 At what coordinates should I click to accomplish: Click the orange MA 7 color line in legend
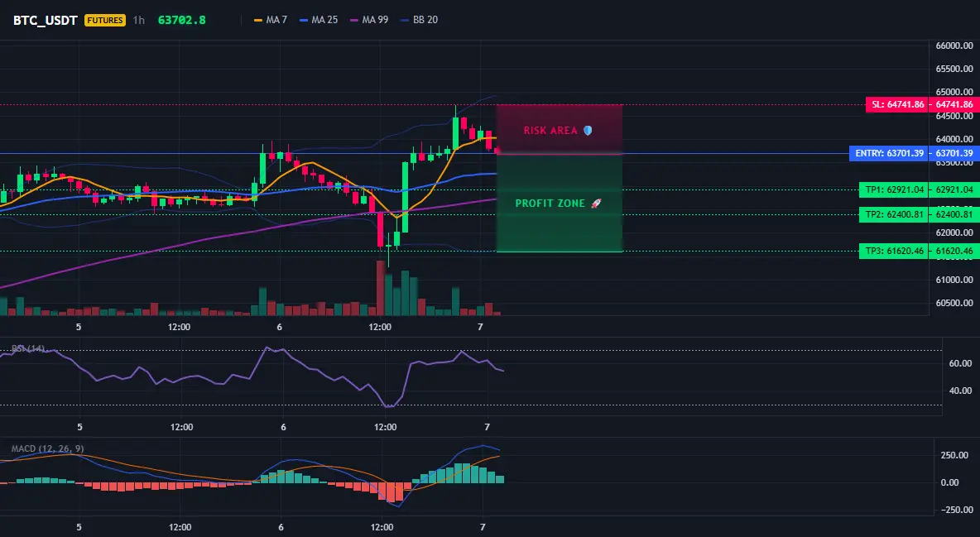coord(258,20)
